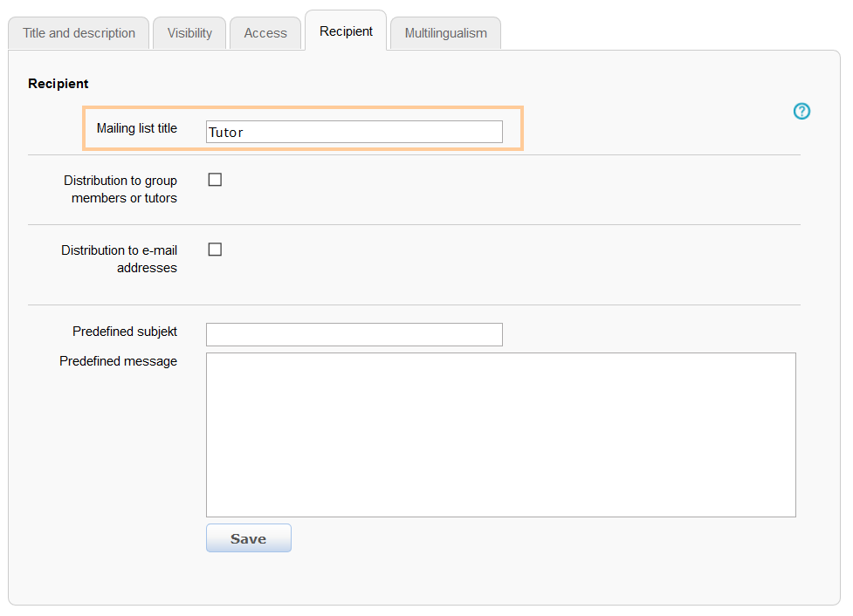The height and width of the screenshot is (616, 853).
Task: Focus the Mailing list title input field
Action: pyautogui.click(x=367, y=132)
